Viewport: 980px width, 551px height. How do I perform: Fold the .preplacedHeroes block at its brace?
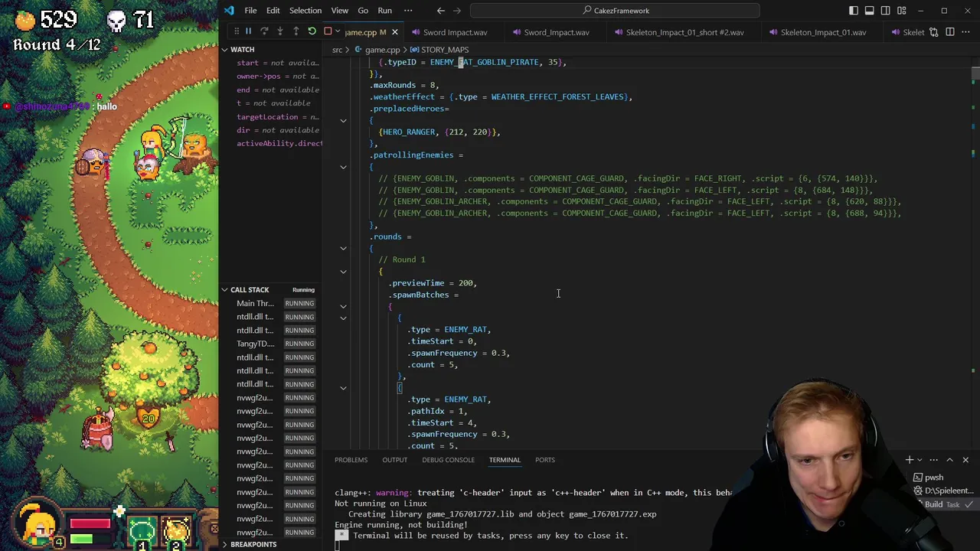tap(343, 120)
